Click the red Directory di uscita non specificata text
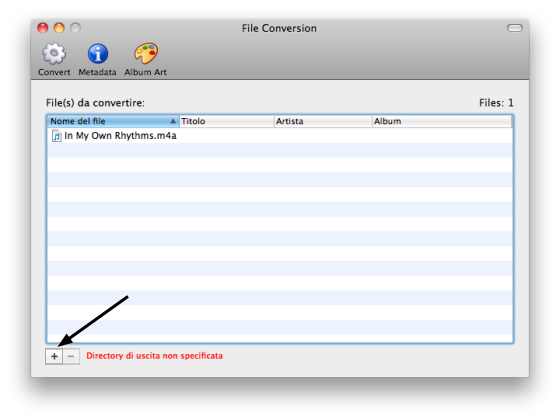The image size is (560, 420). 155,356
